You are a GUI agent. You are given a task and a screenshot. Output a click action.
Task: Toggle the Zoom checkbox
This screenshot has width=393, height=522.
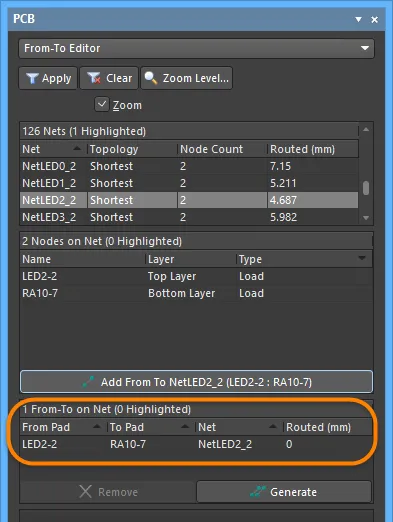pyautogui.click(x=102, y=104)
